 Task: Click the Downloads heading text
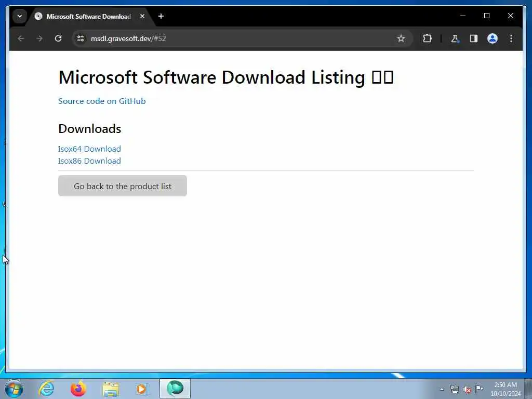[x=89, y=129]
